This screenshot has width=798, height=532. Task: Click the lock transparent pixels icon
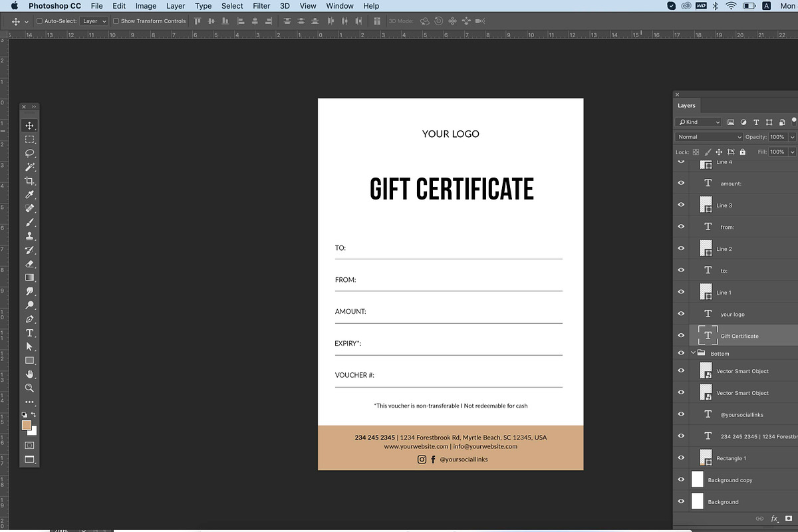696,152
